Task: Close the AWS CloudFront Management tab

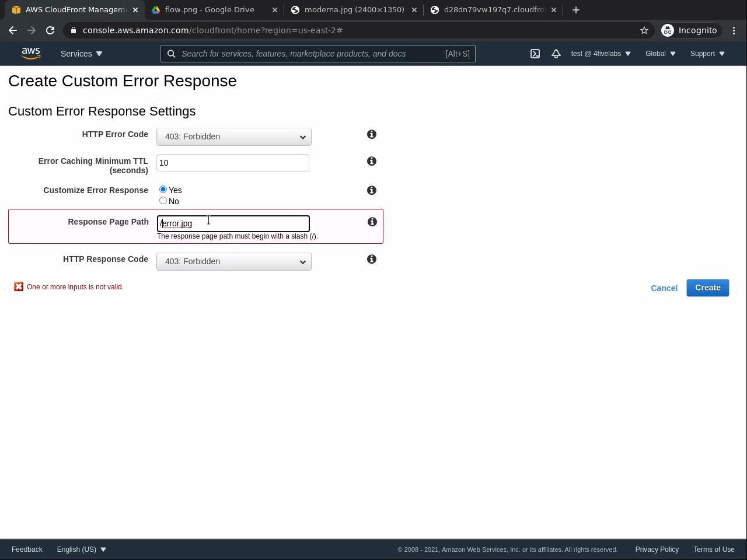Action: point(135,10)
